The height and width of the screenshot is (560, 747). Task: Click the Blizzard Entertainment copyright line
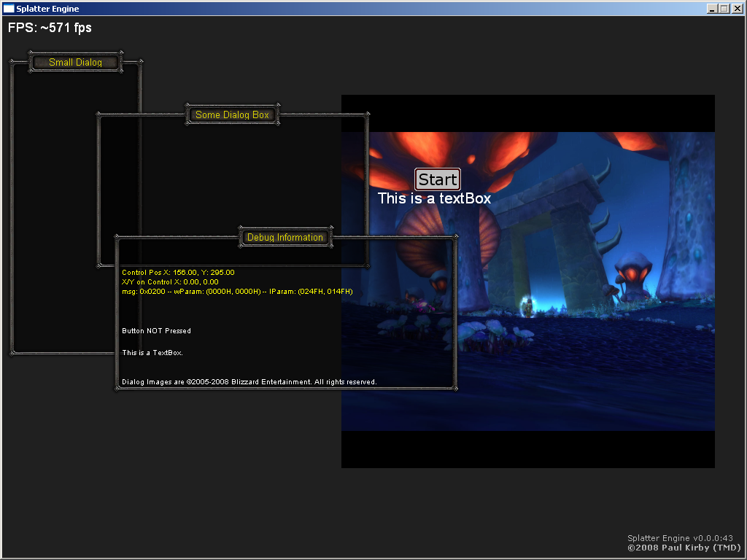249,382
